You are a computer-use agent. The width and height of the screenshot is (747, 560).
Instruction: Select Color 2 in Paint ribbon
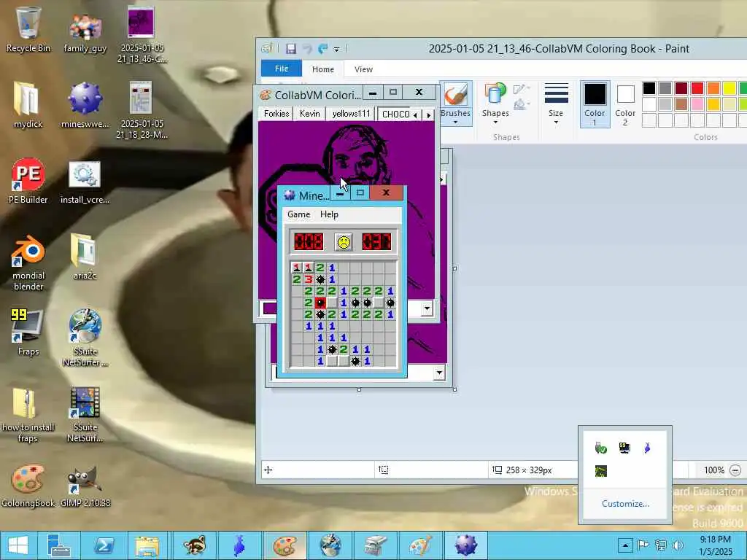pyautogui.click(x=625, y=104)
